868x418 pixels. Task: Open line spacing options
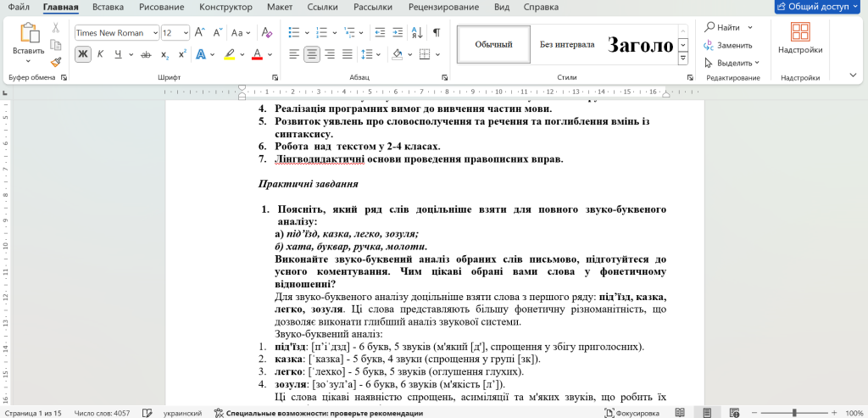point(366,54)
